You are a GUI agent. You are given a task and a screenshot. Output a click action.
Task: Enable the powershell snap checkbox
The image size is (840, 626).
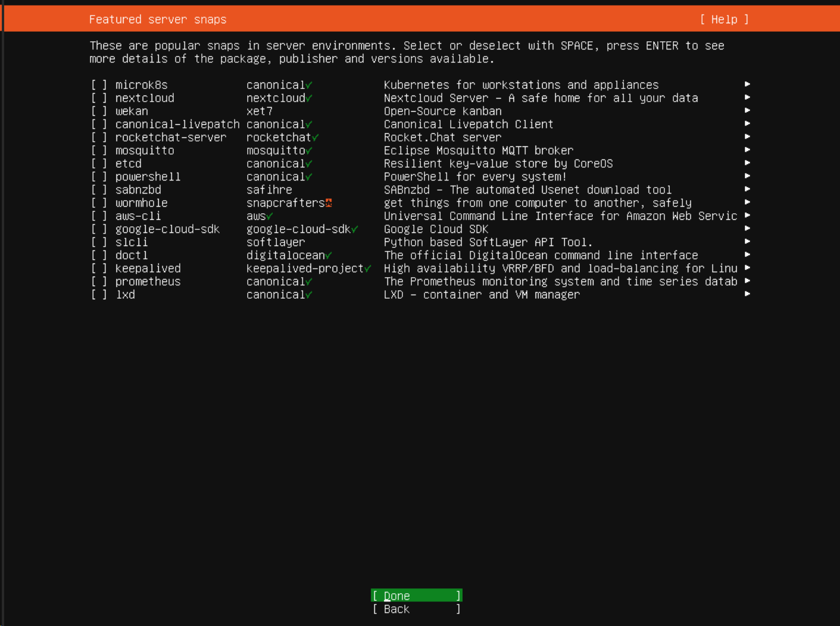[x=99, y=177]
